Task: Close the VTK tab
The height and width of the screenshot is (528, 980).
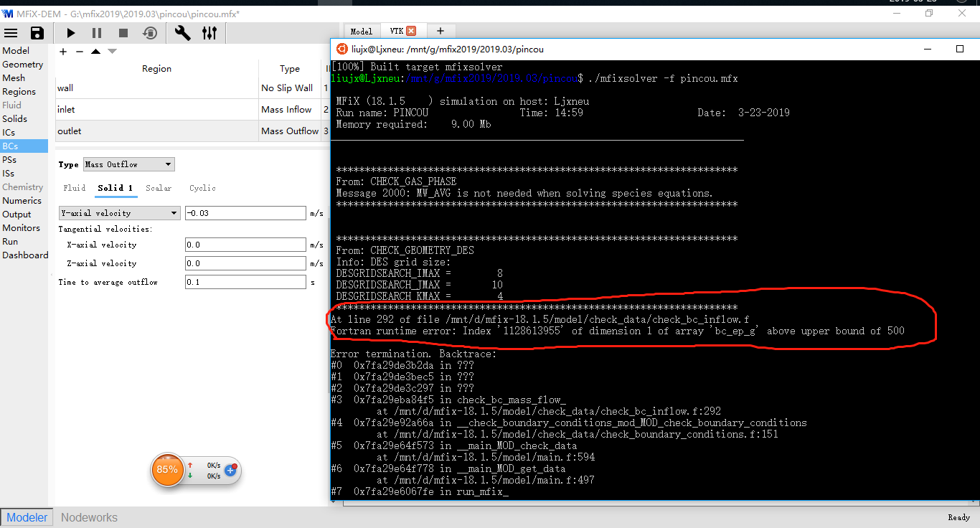Action: [411, 31]
